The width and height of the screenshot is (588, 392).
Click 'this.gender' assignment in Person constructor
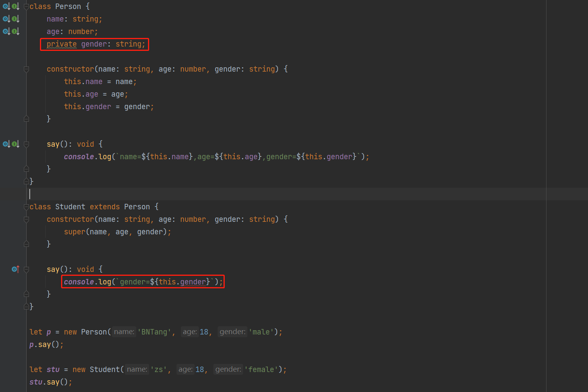(x=88, y=107)
